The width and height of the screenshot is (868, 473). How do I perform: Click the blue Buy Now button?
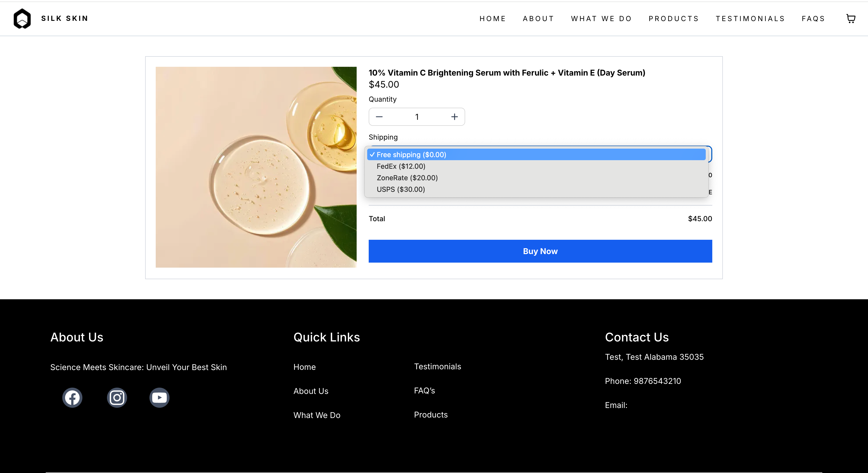(x=540, y=251)
